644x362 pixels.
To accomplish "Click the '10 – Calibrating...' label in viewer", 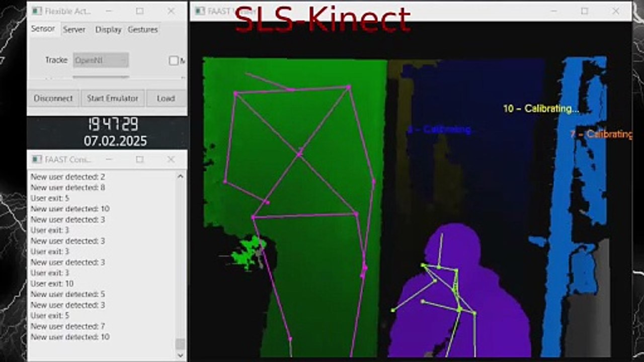I will point(541,108).
